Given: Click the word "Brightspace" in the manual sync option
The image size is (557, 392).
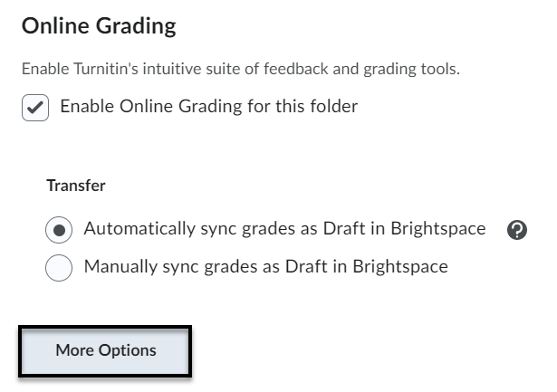Looking at the screenshot, I should (400, 267).
